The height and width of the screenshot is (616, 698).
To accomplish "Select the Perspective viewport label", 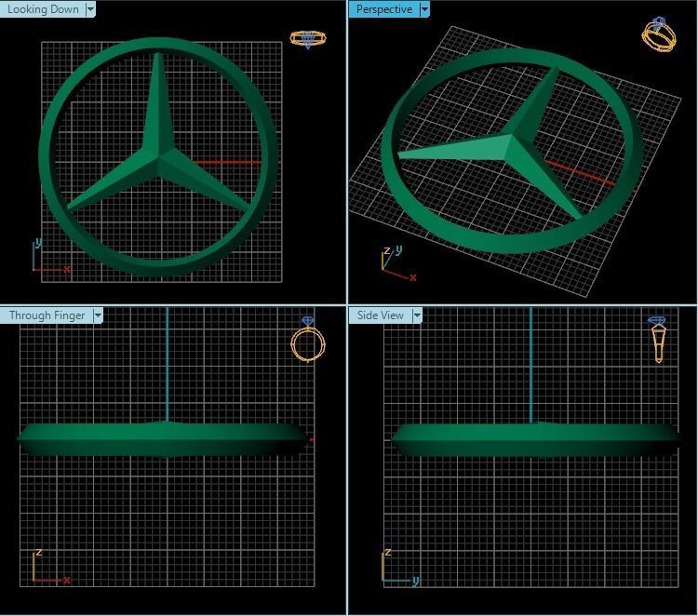I will click(x=383, y=9).
